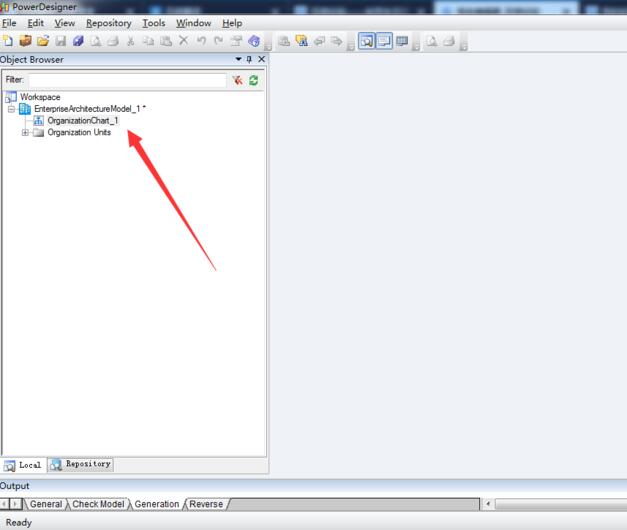Screen dimensions: 627x530
Task: Open the Object Browser dropdown arrow
Action: 238,59
